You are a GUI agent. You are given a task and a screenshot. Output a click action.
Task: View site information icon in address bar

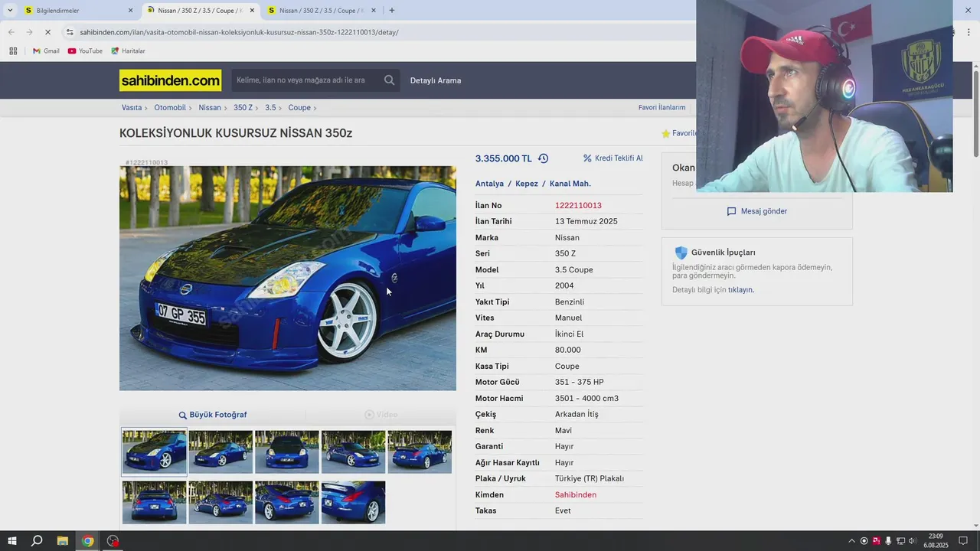pyautogui.click(x=70, y=32)
